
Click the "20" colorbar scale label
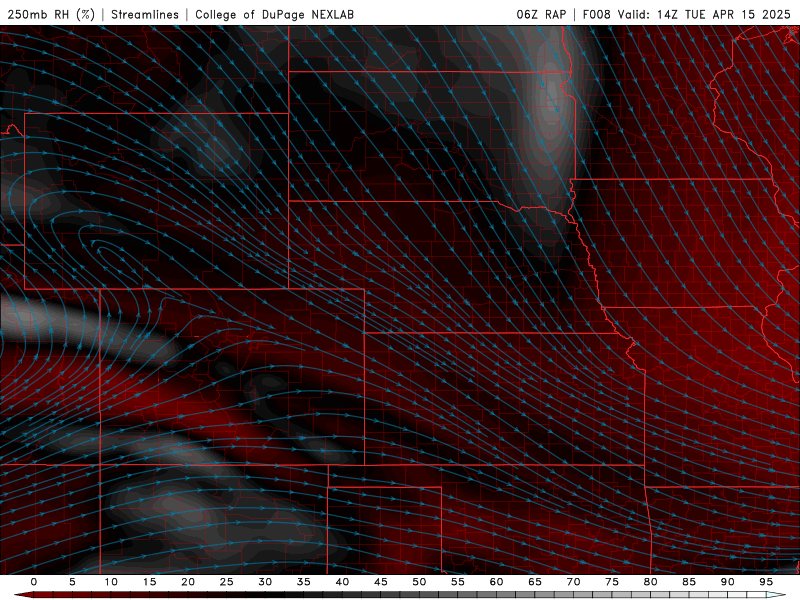[188, 582]
